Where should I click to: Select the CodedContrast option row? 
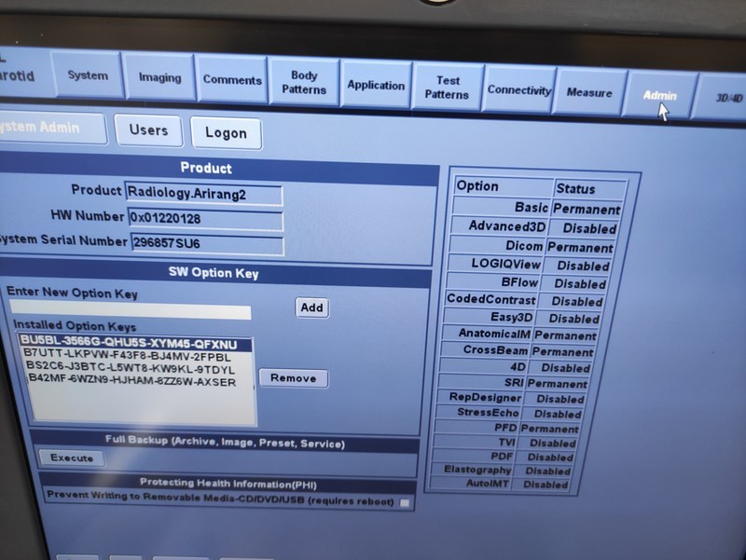click(523, 300)
